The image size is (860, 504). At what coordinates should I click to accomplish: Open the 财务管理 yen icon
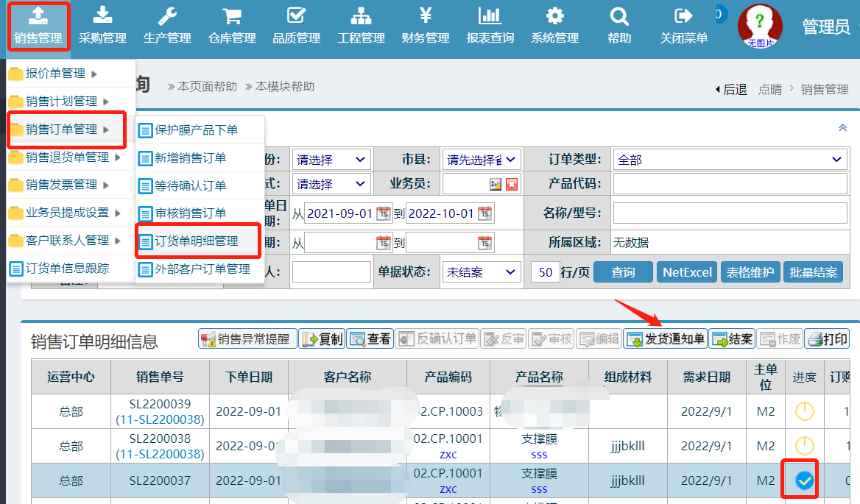pos(426,16)
